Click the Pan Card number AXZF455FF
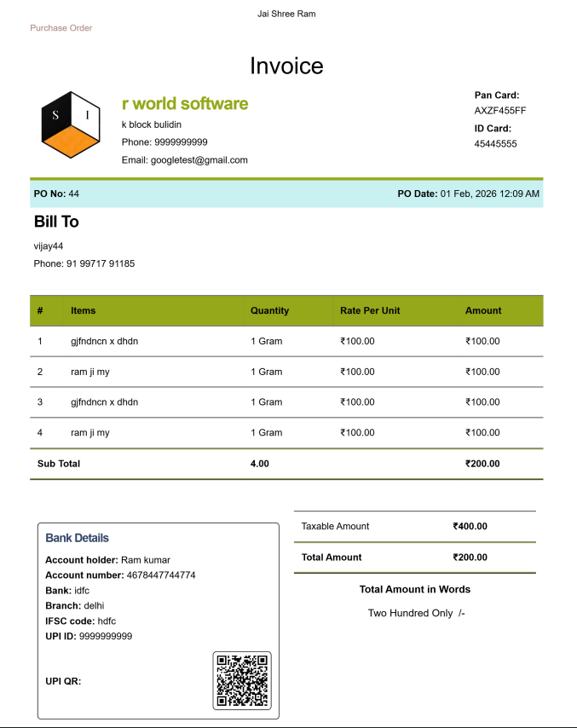577x728 pixels. click(500, 111)
